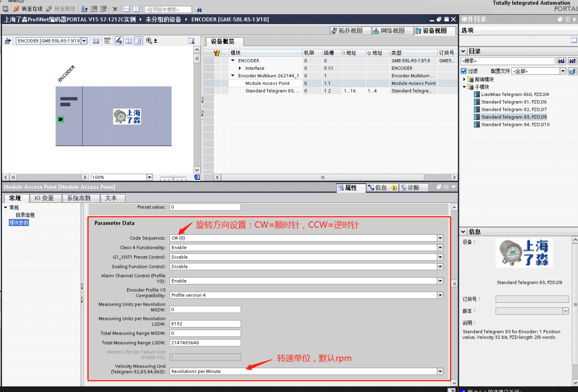Open the profile (配置文件) dropdown
Image resolution: width=578 pixels, height=392 pixels.
point(563,71)
